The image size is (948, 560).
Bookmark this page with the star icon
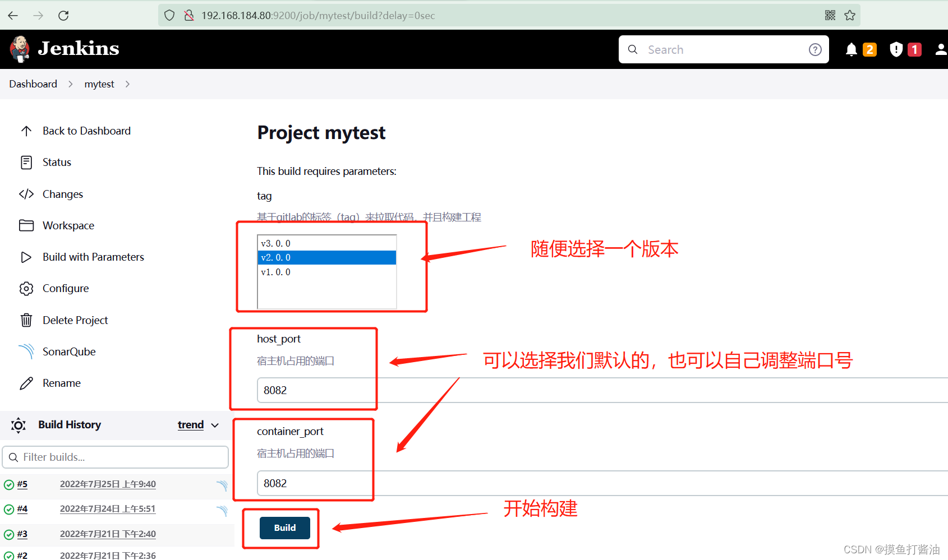point(850,16)
